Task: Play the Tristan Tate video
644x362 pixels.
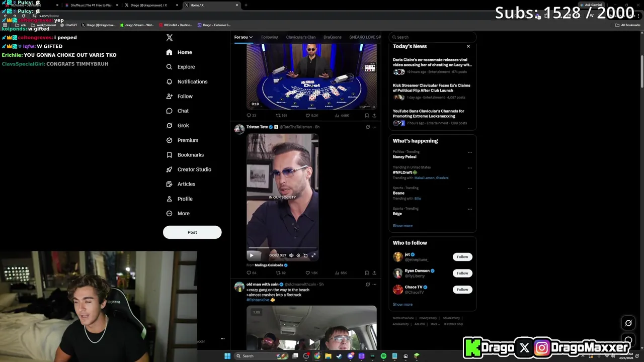Action: pos(252,255)
